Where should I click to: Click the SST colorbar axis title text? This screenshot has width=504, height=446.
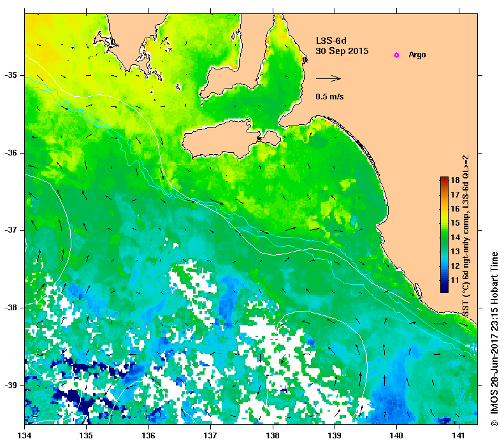point(466,236)
